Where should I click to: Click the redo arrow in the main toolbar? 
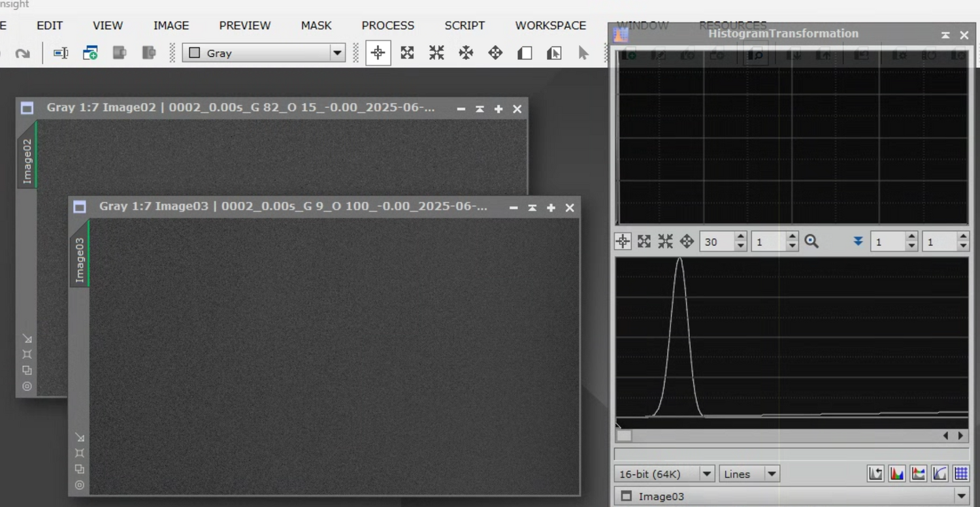click(x=23, y=54)
